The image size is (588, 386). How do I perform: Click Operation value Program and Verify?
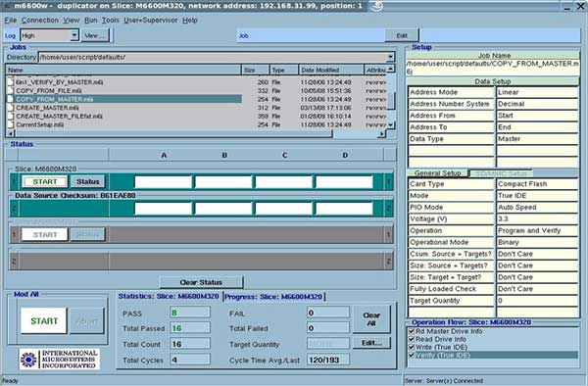(x=537, y=230)
